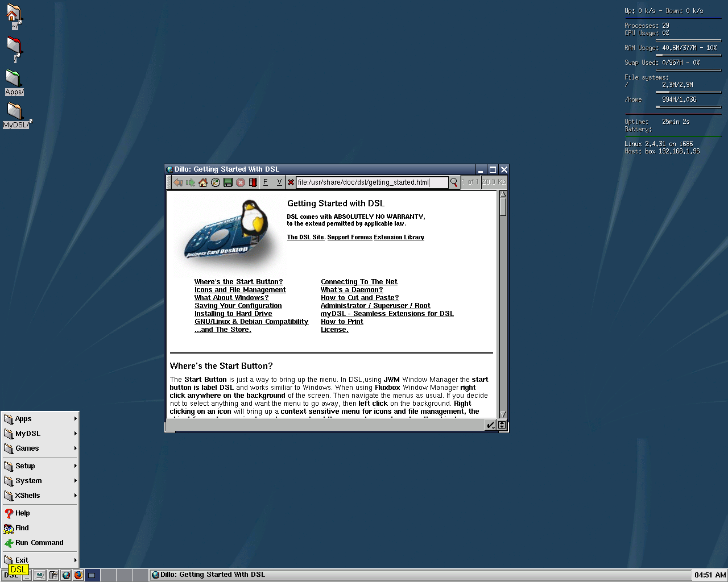Select the active desktop in the pager
Image resolution: width=728 pixels, height=582 pixels.
[92, 575]
